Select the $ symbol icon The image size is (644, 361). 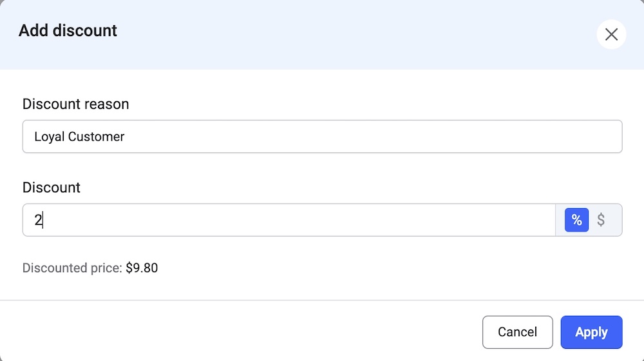coord(601,220)
